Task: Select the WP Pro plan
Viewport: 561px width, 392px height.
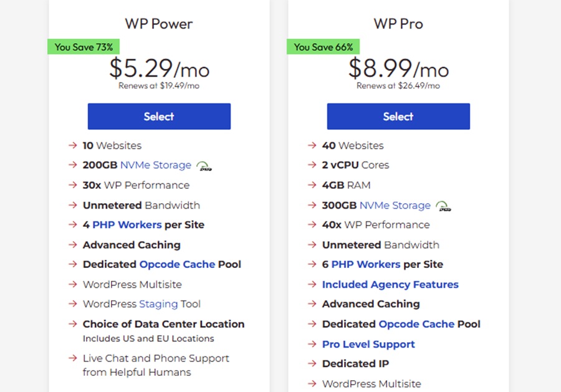Action: pos(398,117)
